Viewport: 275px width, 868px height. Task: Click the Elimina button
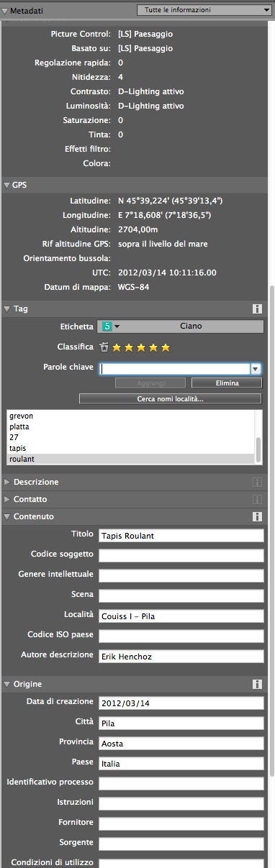pos(227,383)
